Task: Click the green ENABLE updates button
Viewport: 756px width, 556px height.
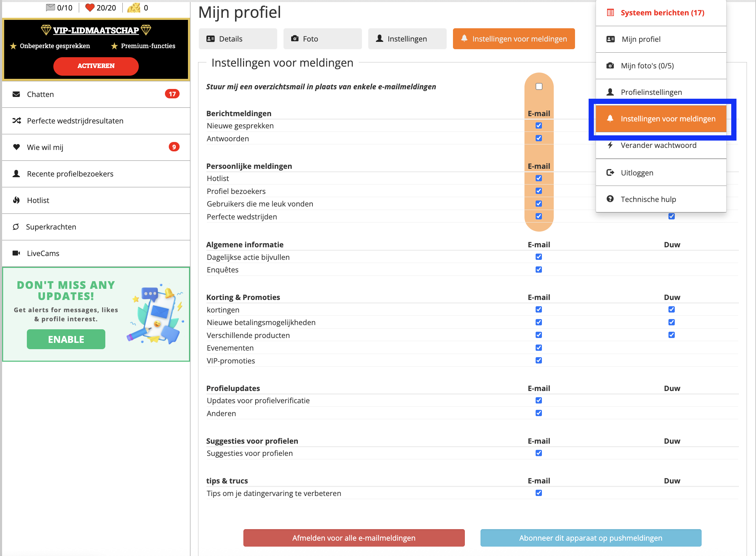Action: tap(66, 339)
